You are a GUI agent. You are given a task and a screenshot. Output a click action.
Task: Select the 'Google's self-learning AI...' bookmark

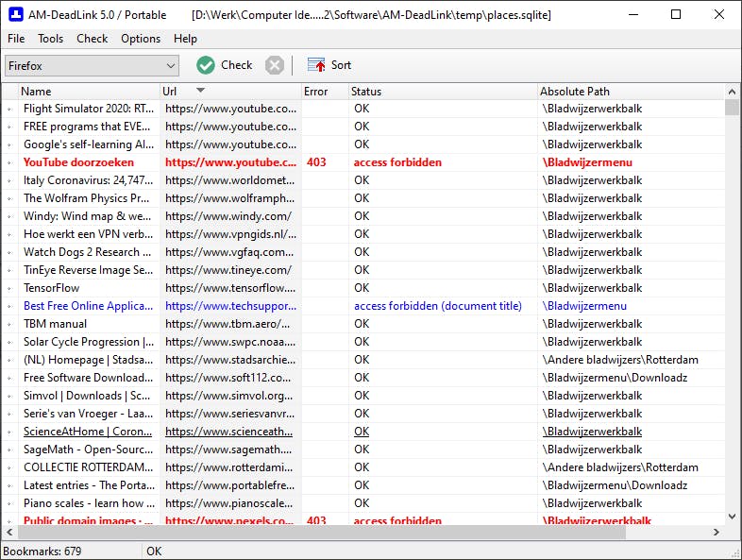[x=89, y=144]
